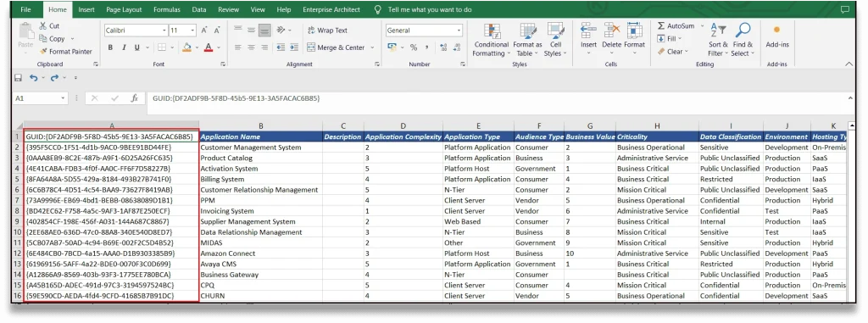This screenshot has height=323, width=868.
Task: Click the Format as Table icon
Action: pyautogui.click(x=527, y=31)
